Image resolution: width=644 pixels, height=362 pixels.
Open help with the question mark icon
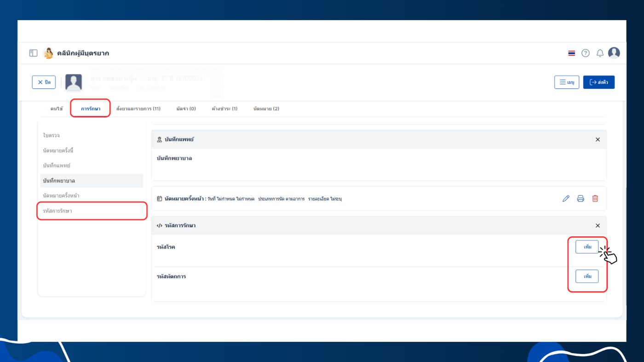coord(586,53)
